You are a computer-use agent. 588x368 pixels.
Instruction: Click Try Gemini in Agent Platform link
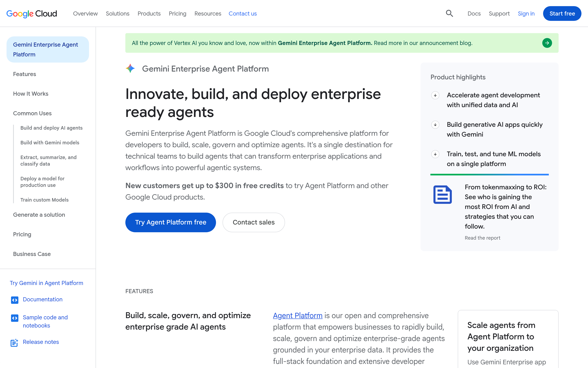[46, 283]
